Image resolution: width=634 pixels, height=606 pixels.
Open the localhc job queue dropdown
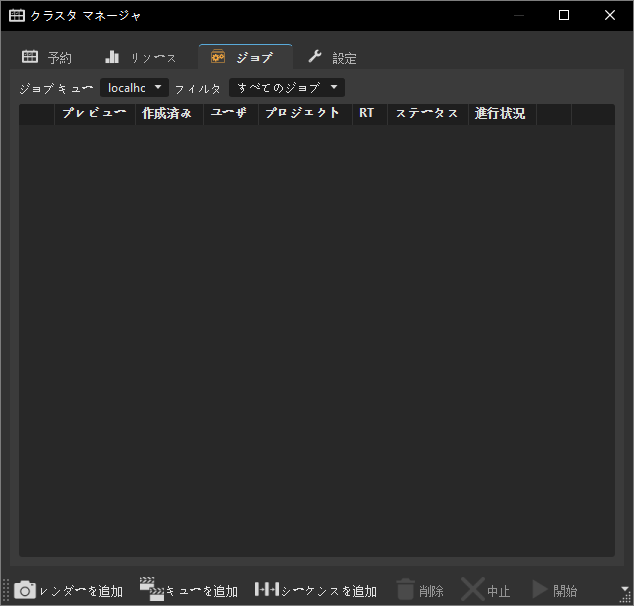[134, 87]
